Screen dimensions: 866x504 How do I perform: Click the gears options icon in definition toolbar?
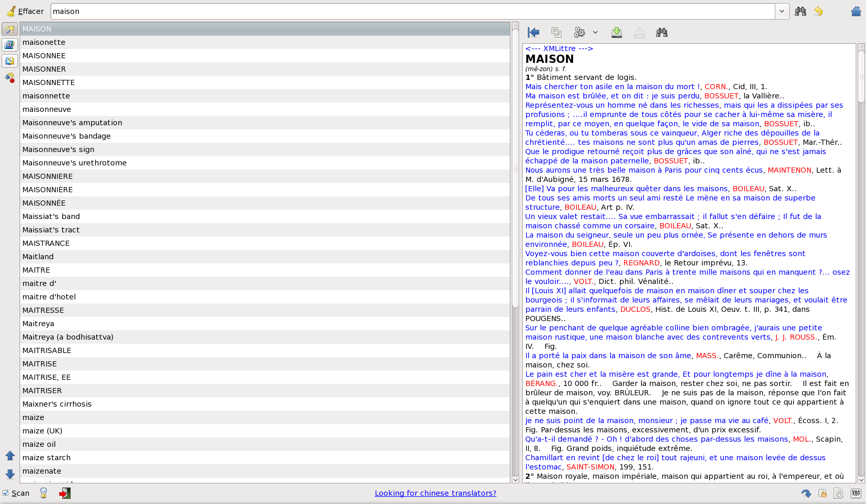click(579, 32)
